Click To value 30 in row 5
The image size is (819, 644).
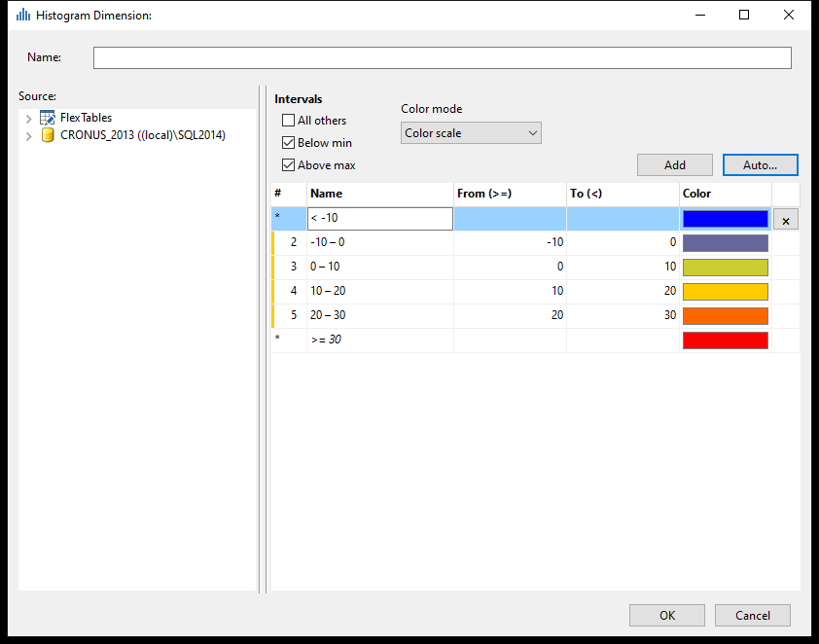(x=623, y=315)
